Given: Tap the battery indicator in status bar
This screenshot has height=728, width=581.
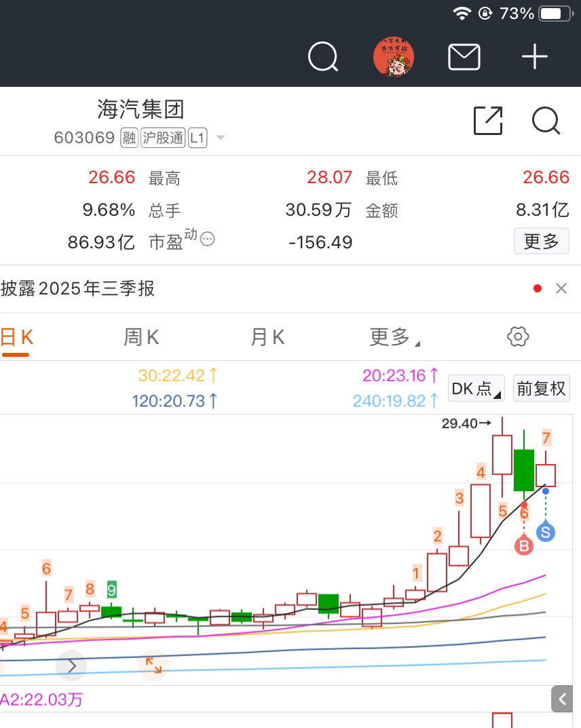Looking at the screenshot, I should click(x=556, y=14).
